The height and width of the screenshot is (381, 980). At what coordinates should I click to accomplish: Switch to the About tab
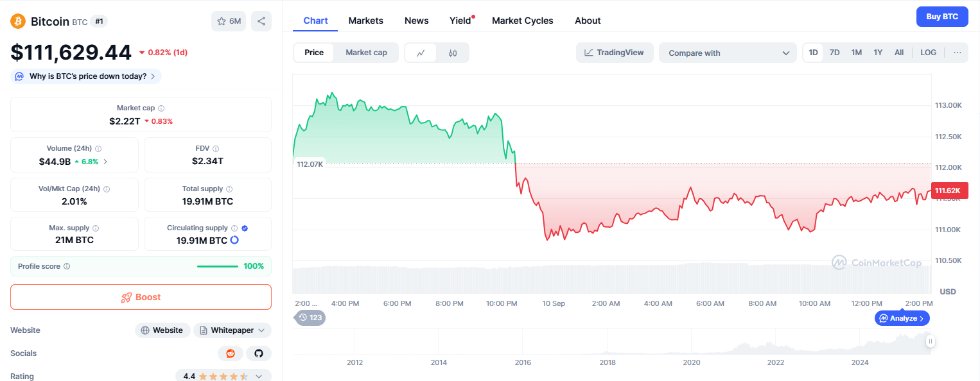tap(588, 21)
